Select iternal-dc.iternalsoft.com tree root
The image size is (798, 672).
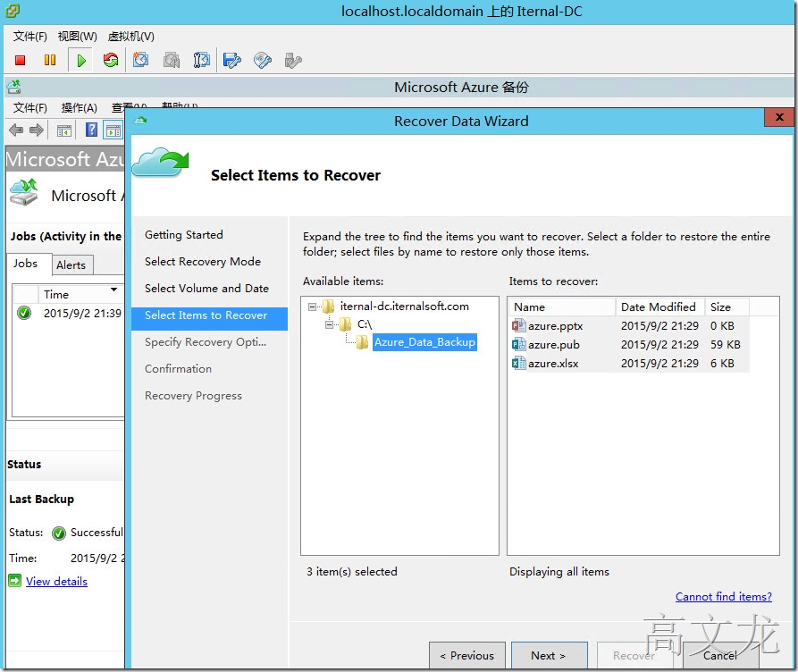405,306
